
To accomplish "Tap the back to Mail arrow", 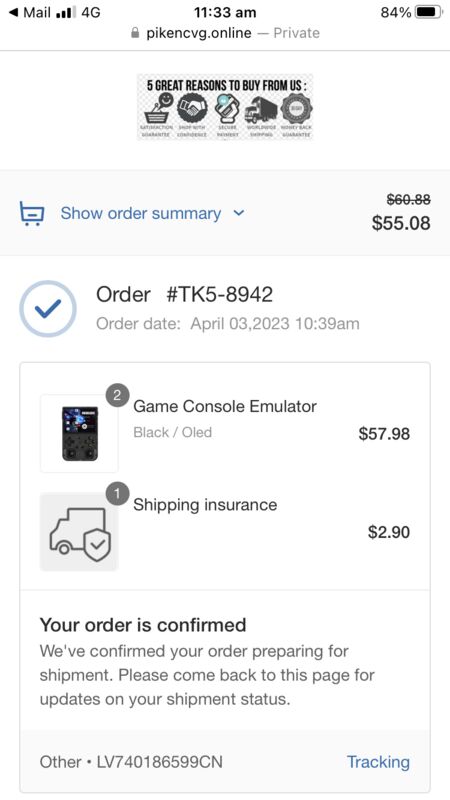I will point(14,12).
